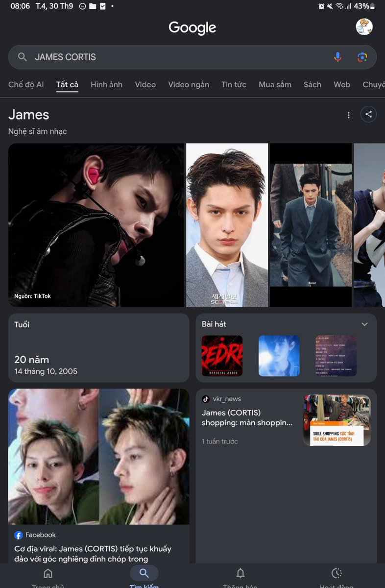Screen dimensions: 385x588
Task: Open the Cơ địa viral Facebook article
Action: [x=93, y=554]
